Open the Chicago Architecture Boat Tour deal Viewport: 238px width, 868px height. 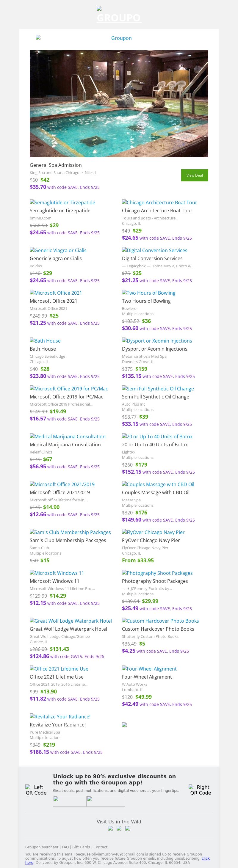coord(159,203)
